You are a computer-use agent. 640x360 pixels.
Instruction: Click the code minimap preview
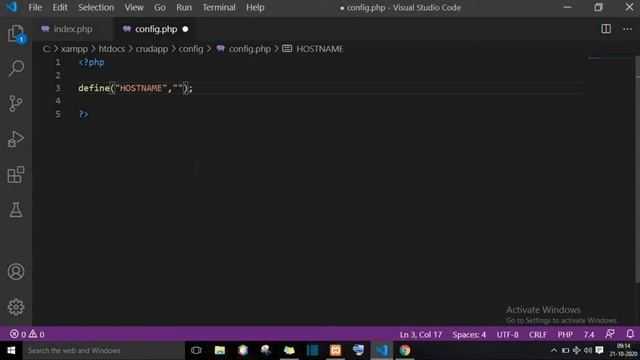(611, 58)
